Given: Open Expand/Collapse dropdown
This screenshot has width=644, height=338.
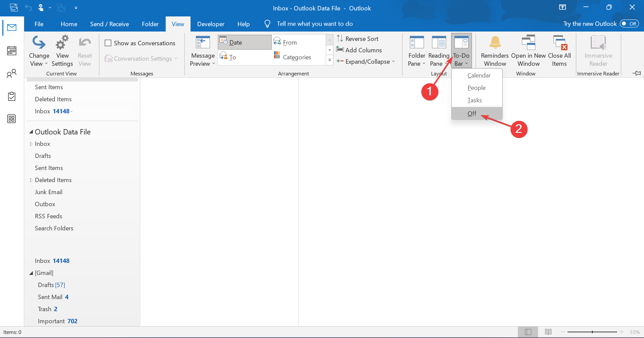Looking at the screenshot, I should point(366,61).
